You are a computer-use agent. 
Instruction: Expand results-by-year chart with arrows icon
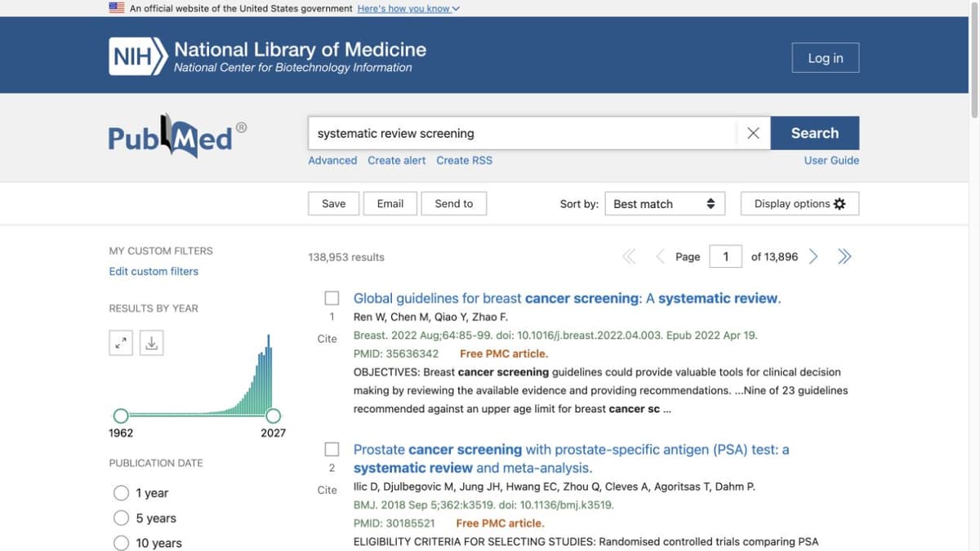click(x=121, y=344)
